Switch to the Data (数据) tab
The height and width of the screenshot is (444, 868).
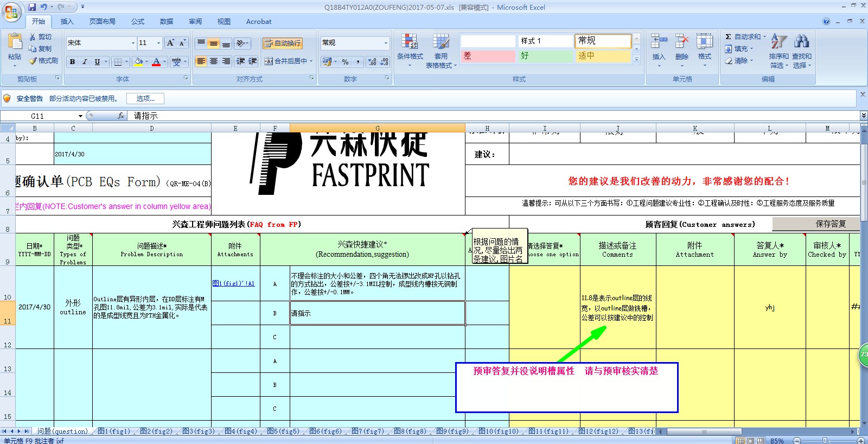point(167,22)
